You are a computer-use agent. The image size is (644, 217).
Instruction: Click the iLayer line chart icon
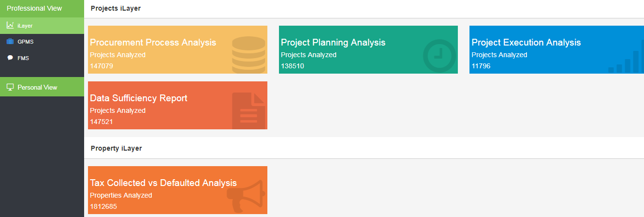[10, 25]
